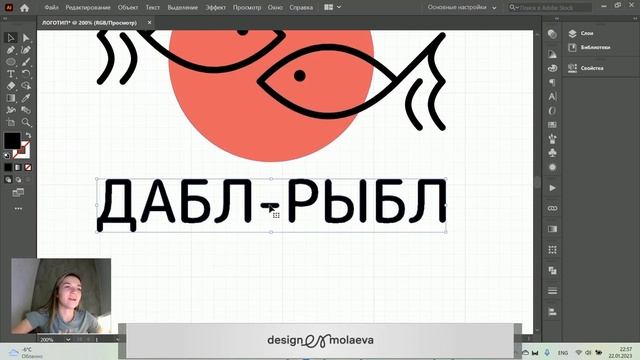640x360 pixels.
Task: Click the ДАБЛ-РЫБЛ text object on canvas
Action: coord(271,205)
